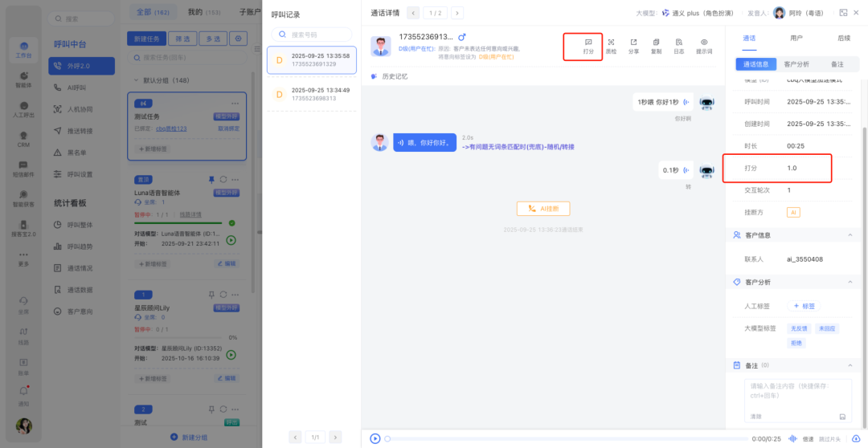
Task: Click the 分享 share icon
Action: tap(633, 46)
